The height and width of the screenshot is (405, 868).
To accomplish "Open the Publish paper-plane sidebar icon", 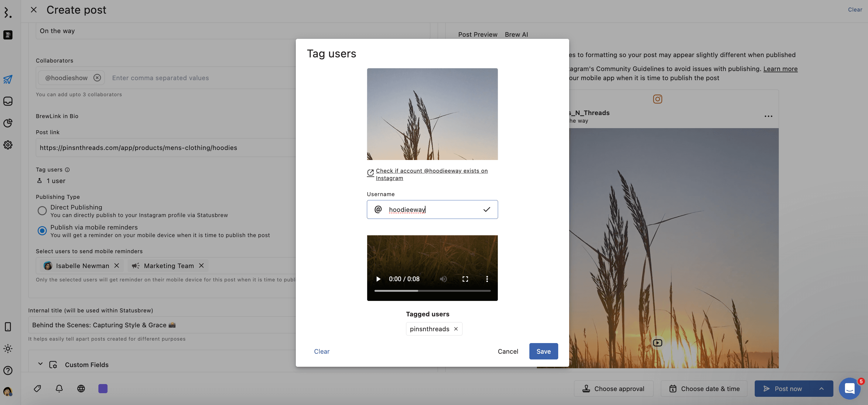I will point(8,80).
